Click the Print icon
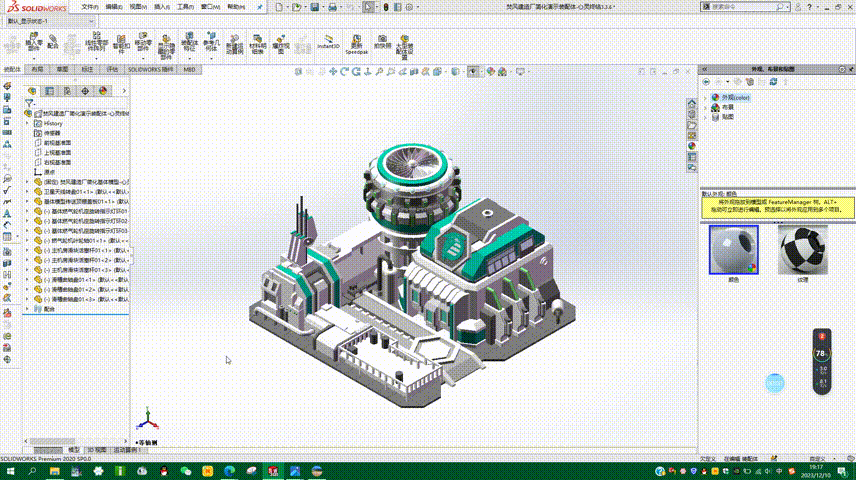The height and width of the screenshot is (480, 856). [x=332, y=7]
